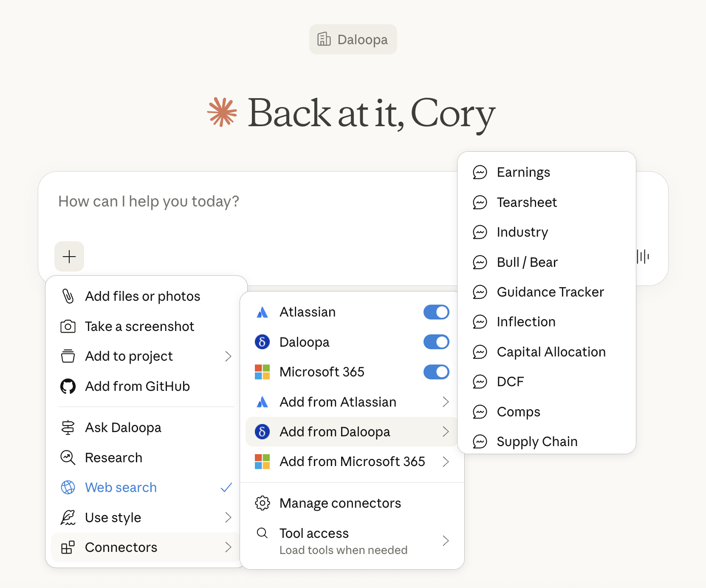Click the Guidance Tracker bubble icon

coord(480,292)
